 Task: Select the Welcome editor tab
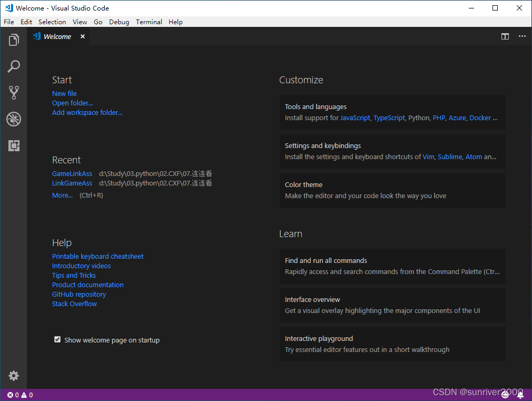click(58, 36)
